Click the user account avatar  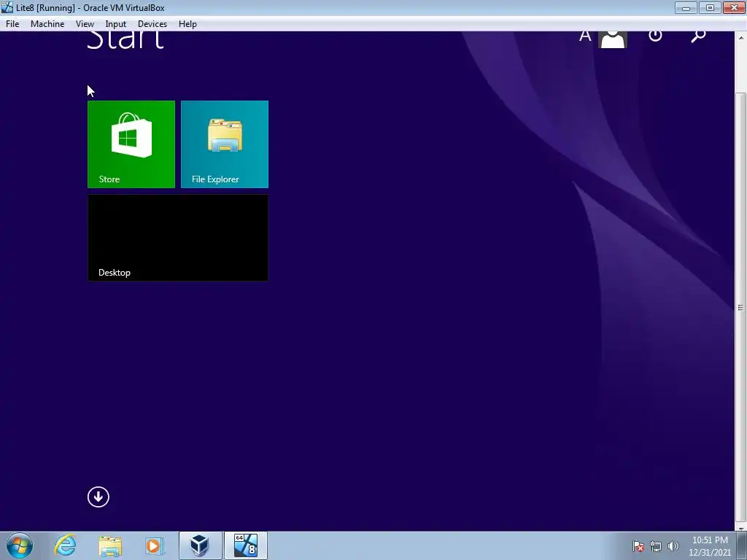pyautogui.click(x=613, y=39)
